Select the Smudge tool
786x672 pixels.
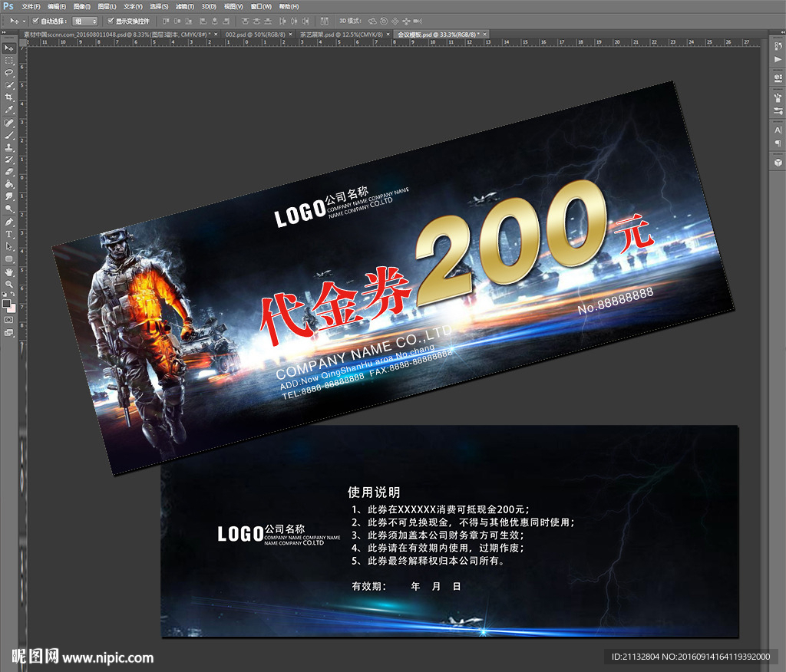point(9,196)
